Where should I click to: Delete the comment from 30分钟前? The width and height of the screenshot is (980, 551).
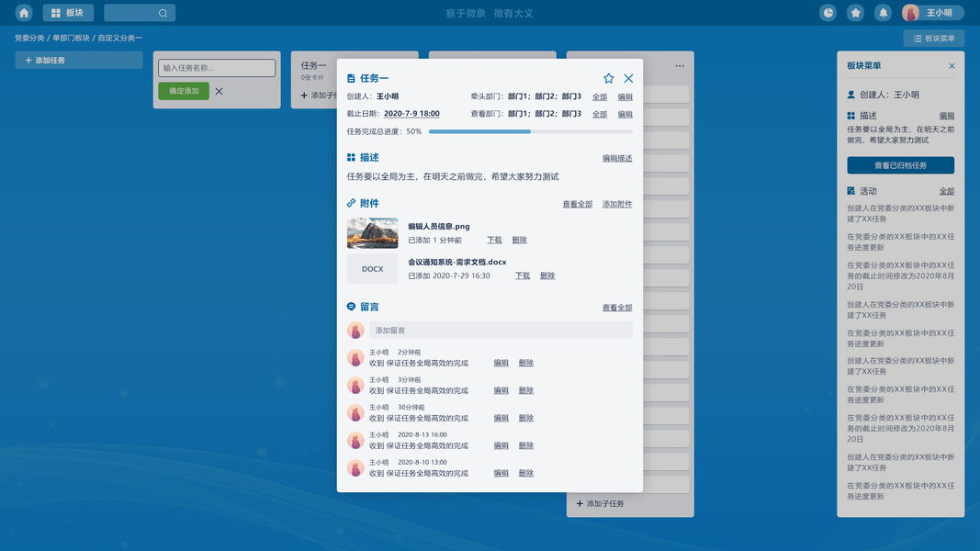[525, 418]
